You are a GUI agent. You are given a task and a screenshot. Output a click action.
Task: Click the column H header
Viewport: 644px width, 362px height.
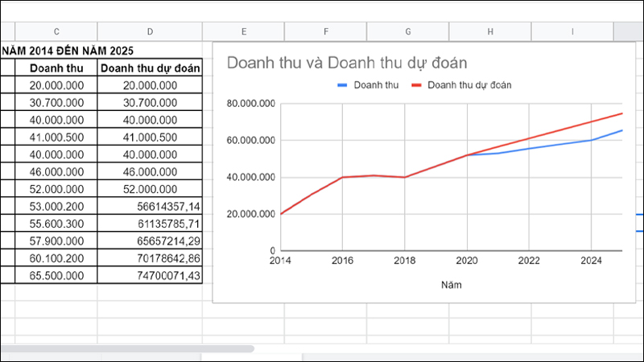click(490, 31)
